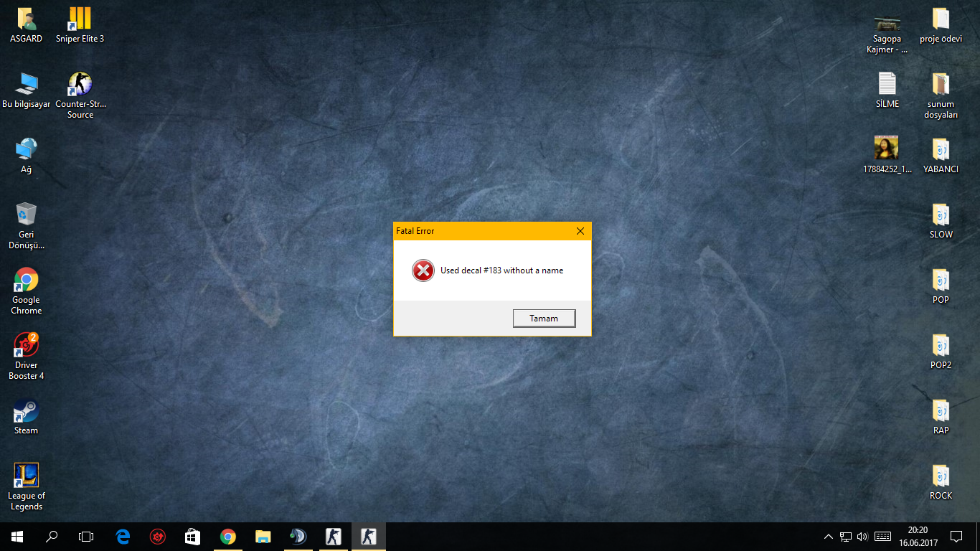Screen dimensions: 980x551
Task: Select the sunum dosyaları folder
Action: click(941, 95)
